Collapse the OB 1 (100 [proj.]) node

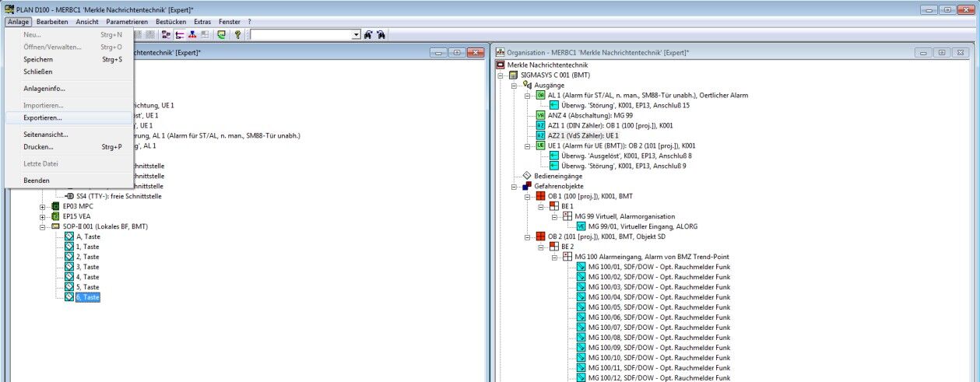pyautogui.click(x=527, y=196)
